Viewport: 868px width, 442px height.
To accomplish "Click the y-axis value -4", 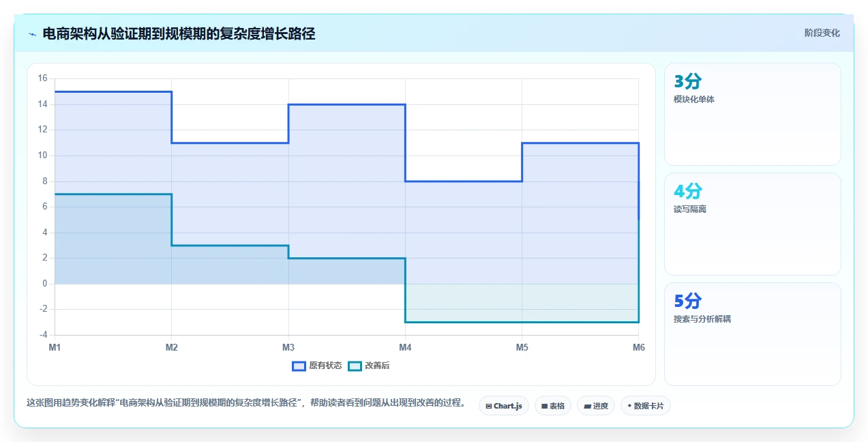I will coord(43,335).
